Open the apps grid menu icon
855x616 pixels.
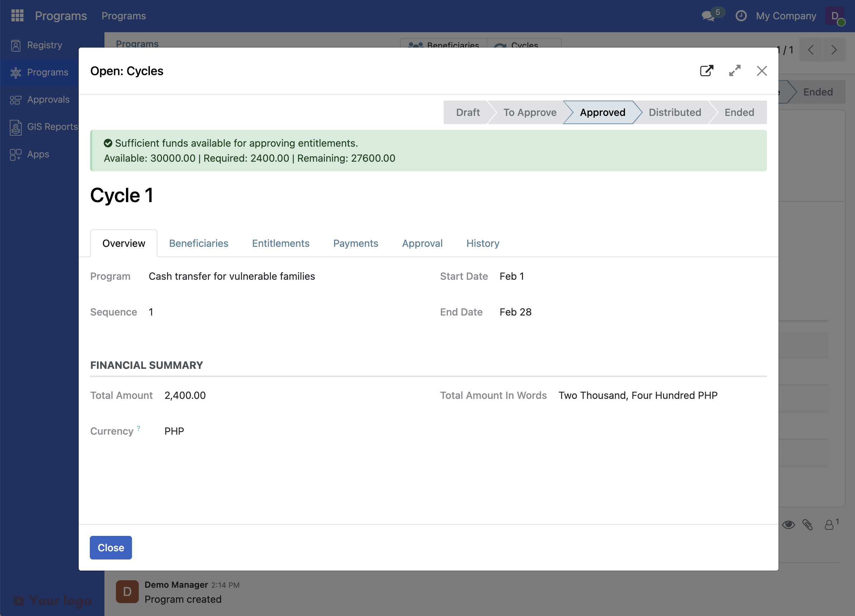point(17,15)
